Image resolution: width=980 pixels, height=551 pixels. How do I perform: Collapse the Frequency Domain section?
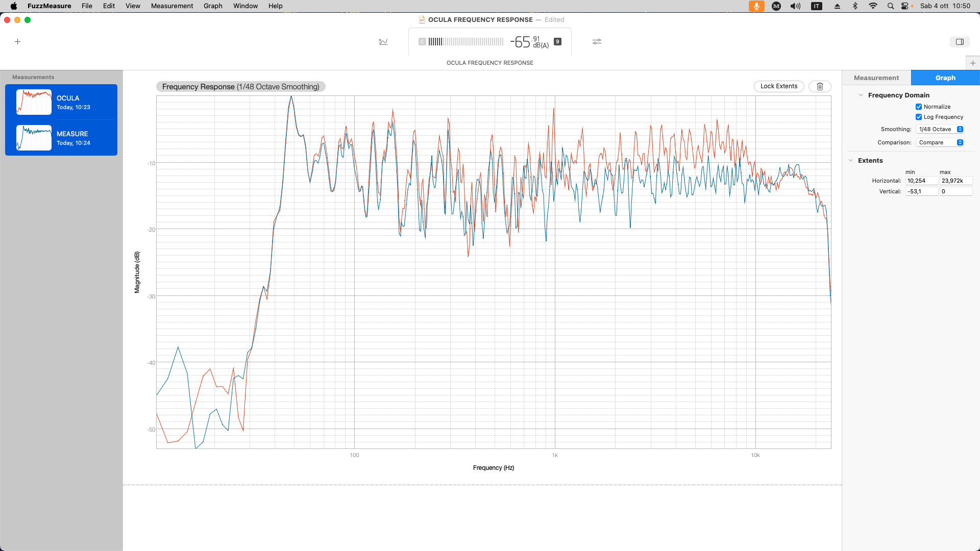point(861,95)
